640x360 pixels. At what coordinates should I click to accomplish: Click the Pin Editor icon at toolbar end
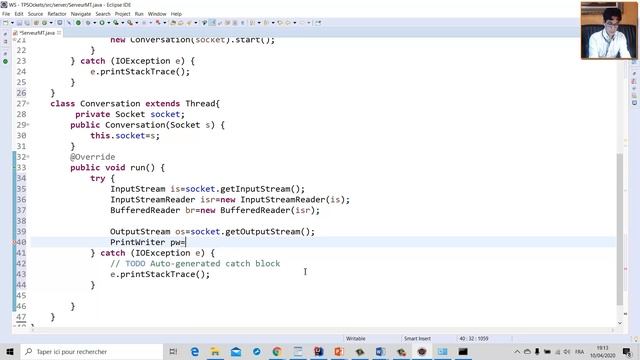(318, 23)
